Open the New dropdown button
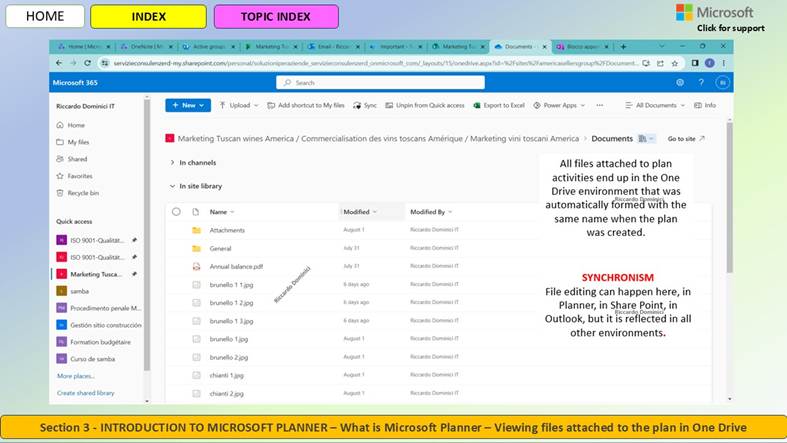The height and width of the screenshot is (443, 787). 188,105
